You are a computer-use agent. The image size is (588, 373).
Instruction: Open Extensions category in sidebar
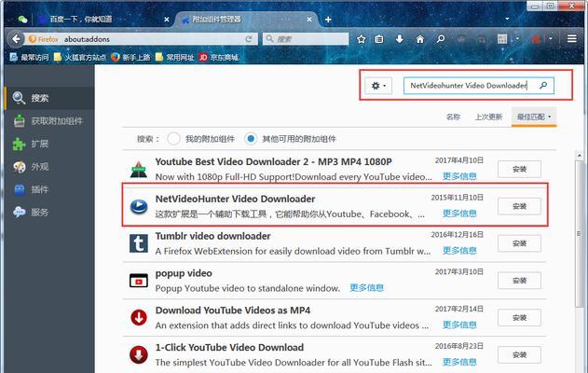click(49, 144)
